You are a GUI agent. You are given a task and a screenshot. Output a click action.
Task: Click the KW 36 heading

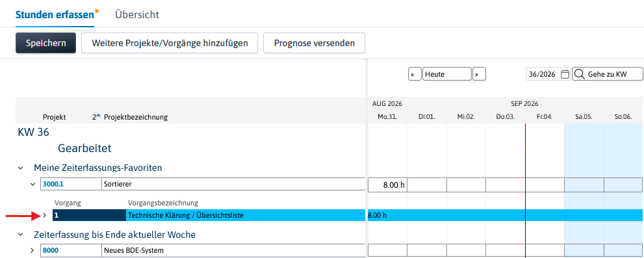(x=33, y=133)
